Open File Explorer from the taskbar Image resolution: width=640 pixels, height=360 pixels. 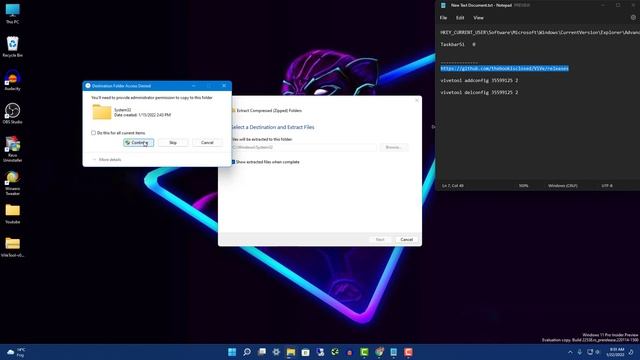point(291,352)
